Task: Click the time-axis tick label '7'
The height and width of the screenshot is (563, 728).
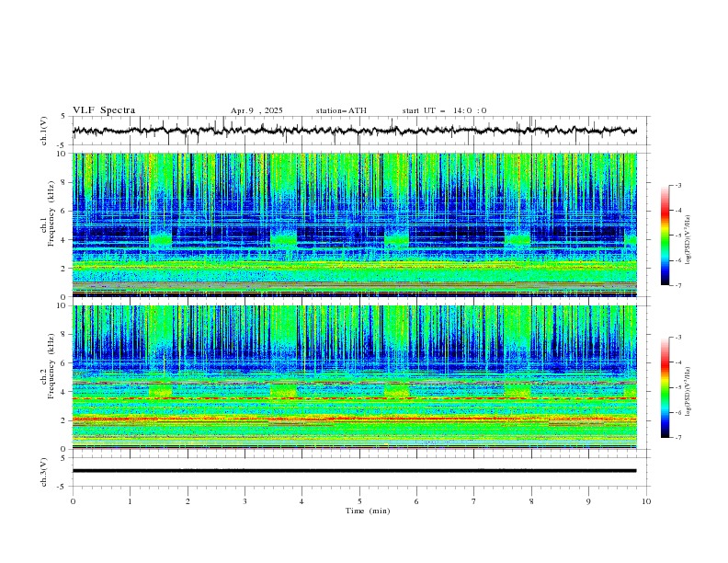Action: (474, 501)
